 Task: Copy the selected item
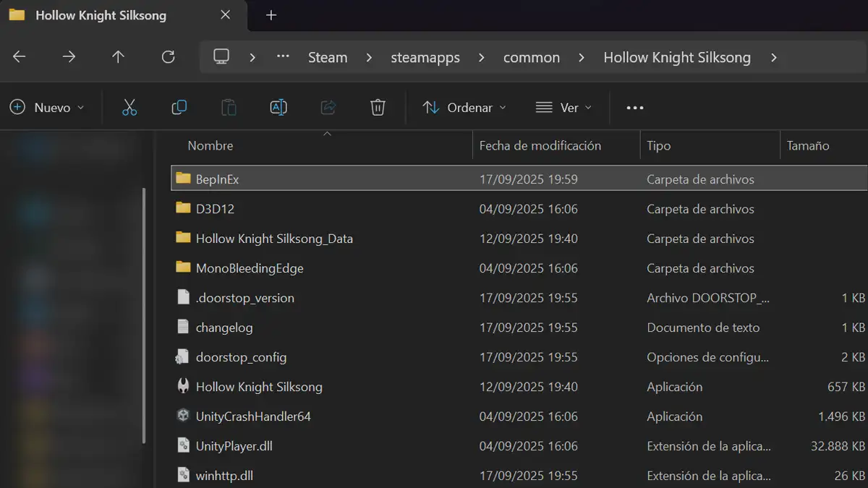click(179, 108)
